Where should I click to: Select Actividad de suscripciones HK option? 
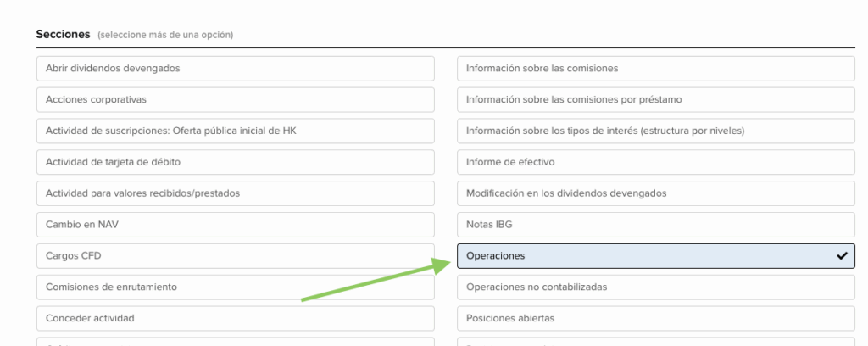235,131
